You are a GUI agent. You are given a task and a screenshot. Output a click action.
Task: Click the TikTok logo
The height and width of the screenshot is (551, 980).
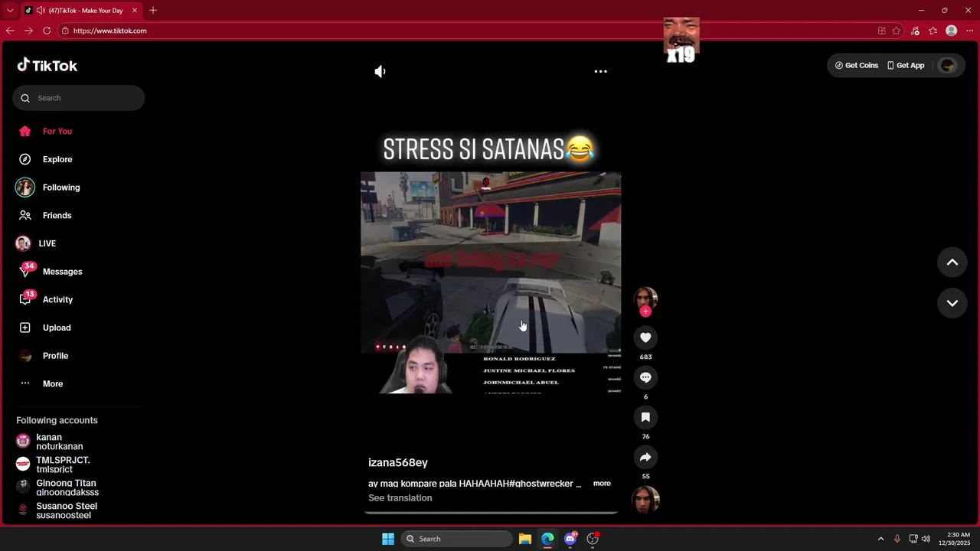click(47, 66)
